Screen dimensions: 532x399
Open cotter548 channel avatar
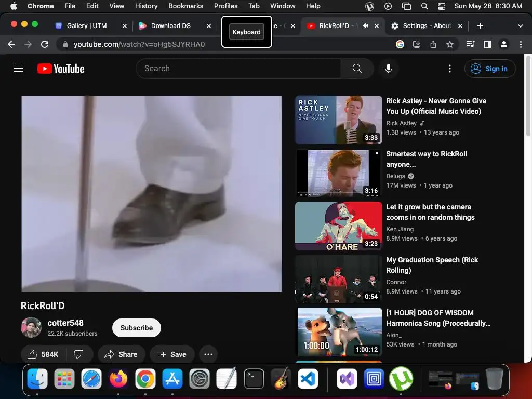[x=31, y=327]
